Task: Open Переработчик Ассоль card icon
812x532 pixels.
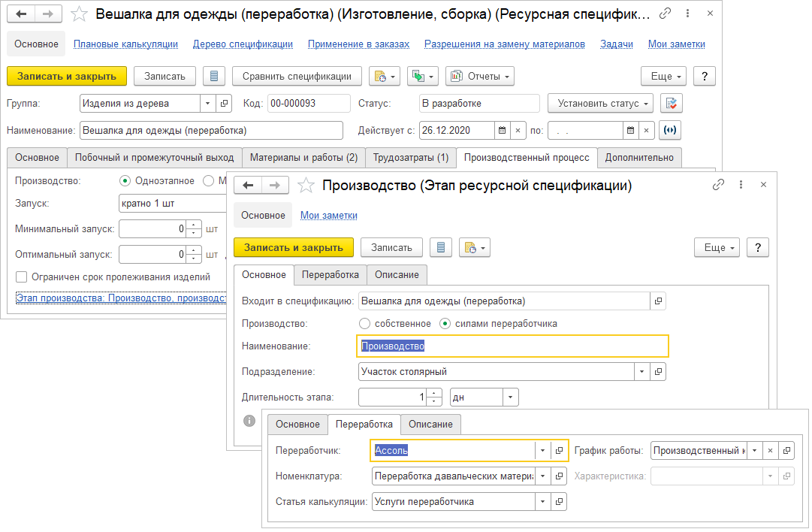Action: click(x=559, y=451)
